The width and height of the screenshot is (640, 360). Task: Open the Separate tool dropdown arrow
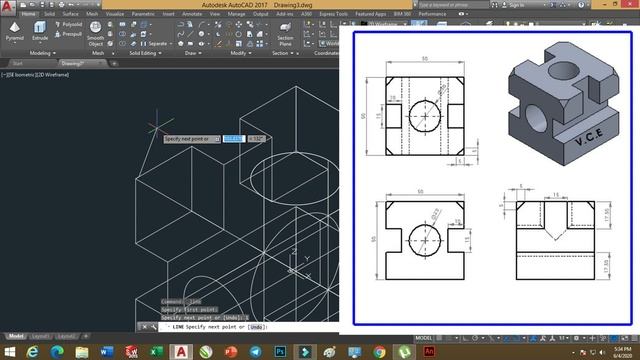(x=171, y=44)
